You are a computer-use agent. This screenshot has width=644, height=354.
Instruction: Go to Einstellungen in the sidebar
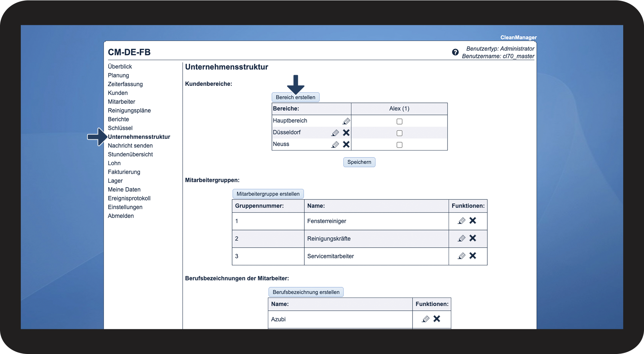tap(125, 207)
